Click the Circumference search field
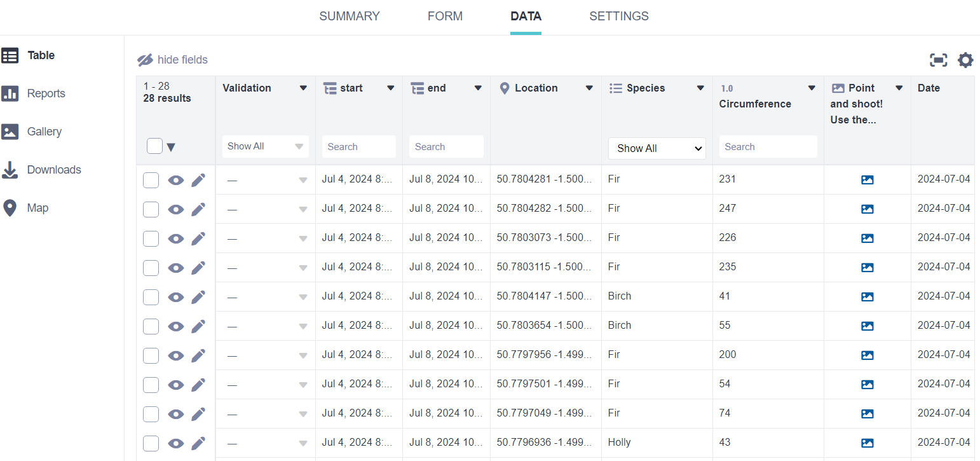The height and width of the screenshot is (461, 980). [x=768, y=146]
